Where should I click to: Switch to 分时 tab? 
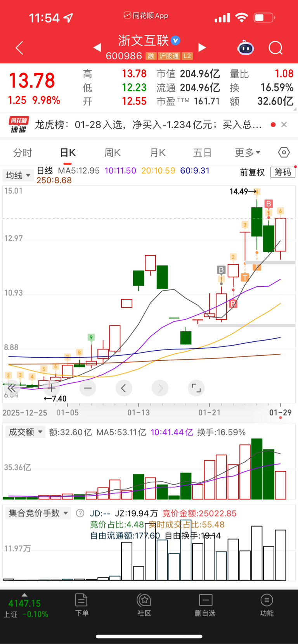[x=23, y=153]
